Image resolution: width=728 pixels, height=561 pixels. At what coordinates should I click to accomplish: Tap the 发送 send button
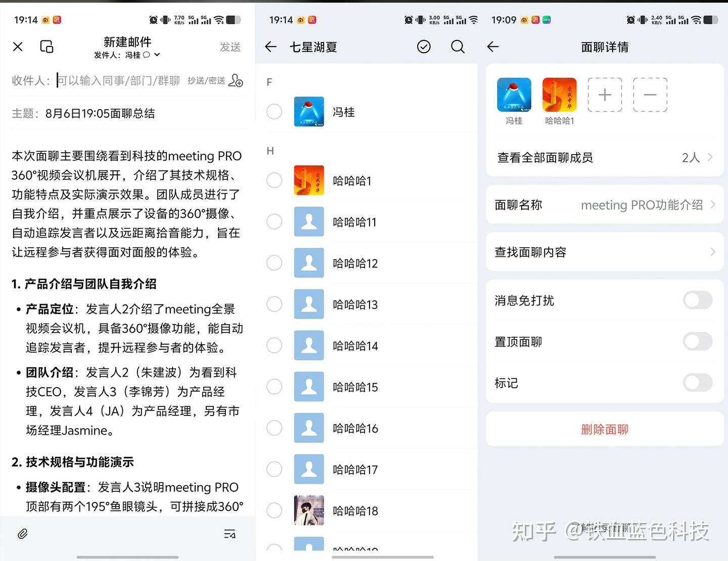[230, 47]
